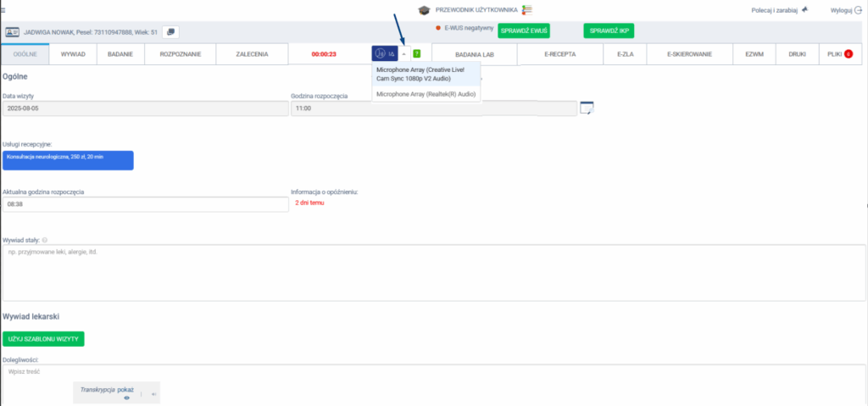Show the transcription with the eye icon
868x406 pixels.
point(126,396)
